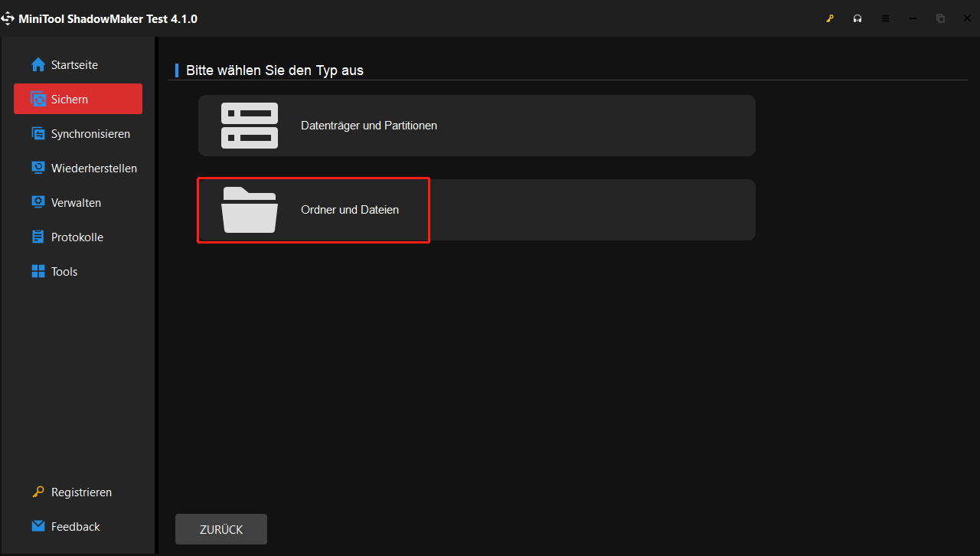This screenshot has height=556, width=980.
Task: Click the MiniTool ShadowMaker logo icon
Action: (8, 18)
